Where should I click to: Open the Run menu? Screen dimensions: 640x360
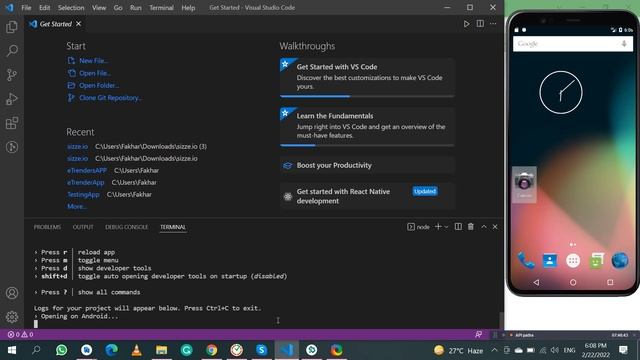pos(136,8)
